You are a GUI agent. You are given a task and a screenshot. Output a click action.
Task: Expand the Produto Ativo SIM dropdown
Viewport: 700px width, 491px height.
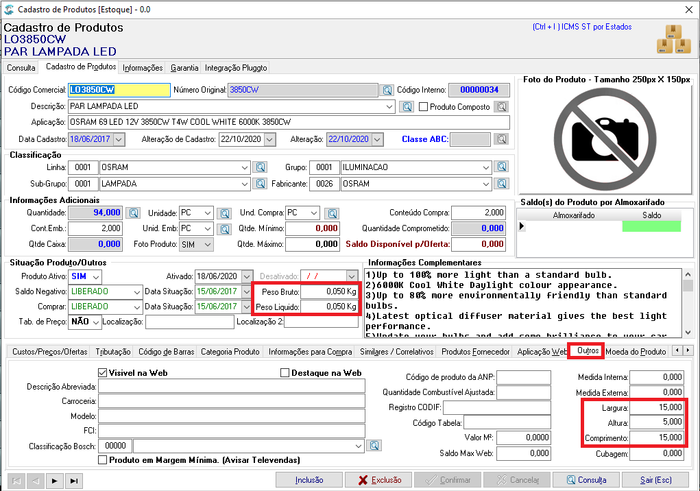[x=96, y=277]
